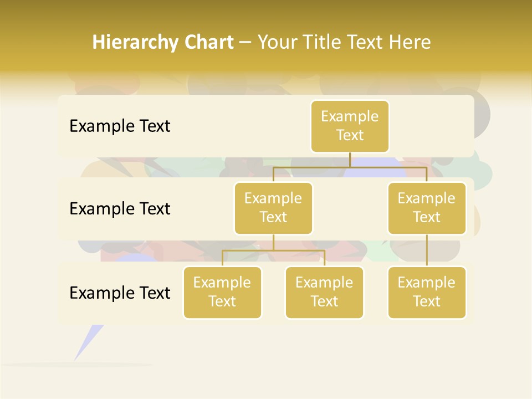This screenshot has height=399, width=532.
Task: Click the gray oval shadow at the slide bottom
Action: pos(78,365)
